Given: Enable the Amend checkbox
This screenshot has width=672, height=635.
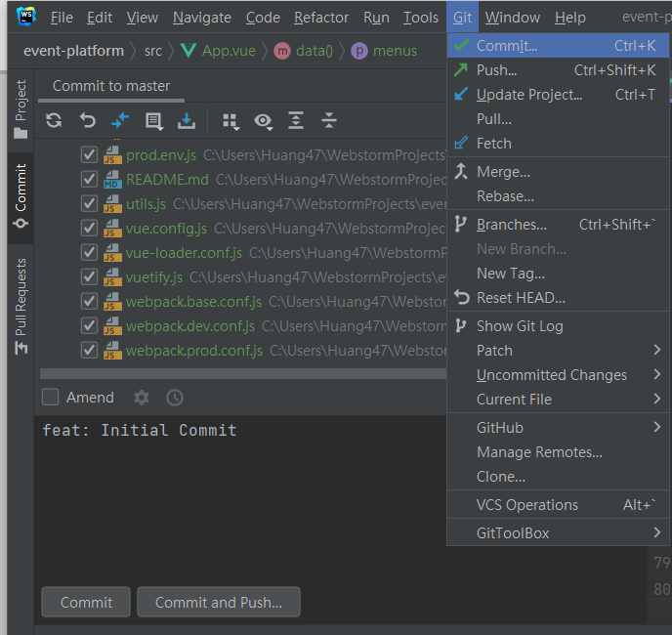Looking at the screenshot, I should click(x=50, y=397).
